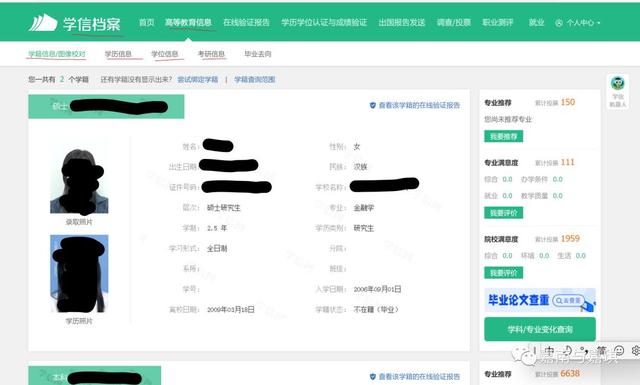Click the IME moon half-width icon
This screenshot has width=640, height=385.
pos(568,351)
